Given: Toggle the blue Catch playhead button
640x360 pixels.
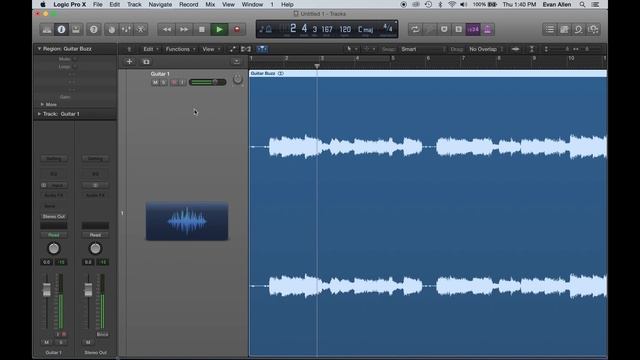Looking at the screenshot, I should [262, 49].
